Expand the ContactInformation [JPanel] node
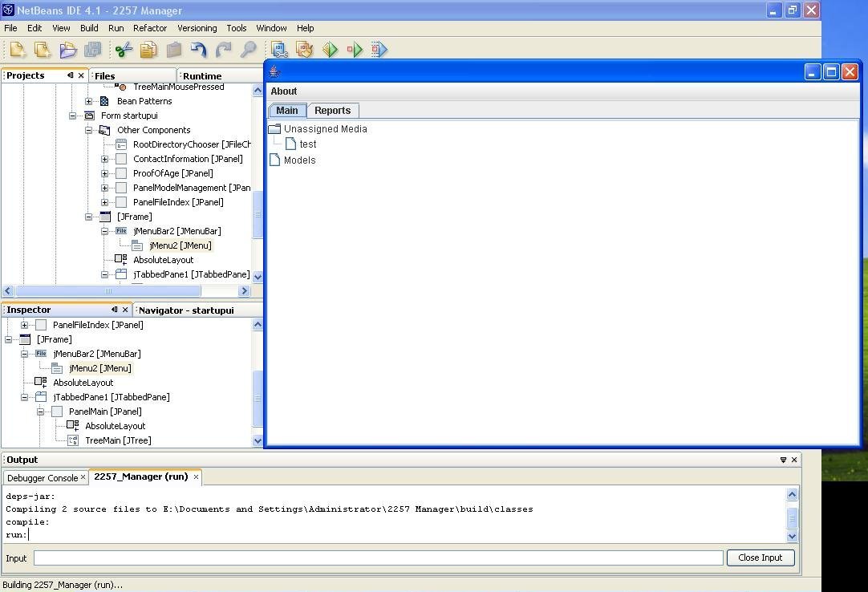The width and height of the screenshot is (868, 592). tap(104, 159)
